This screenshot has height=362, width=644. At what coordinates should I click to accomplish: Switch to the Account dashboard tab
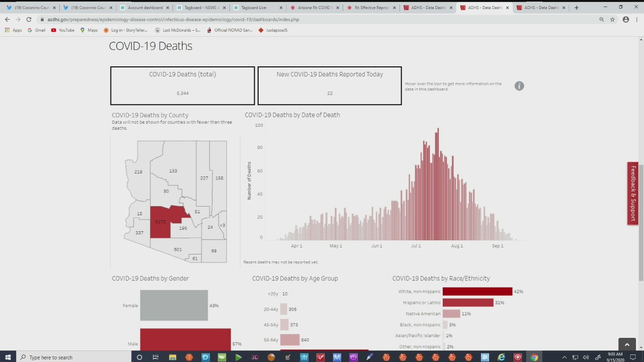pos(145,8)
